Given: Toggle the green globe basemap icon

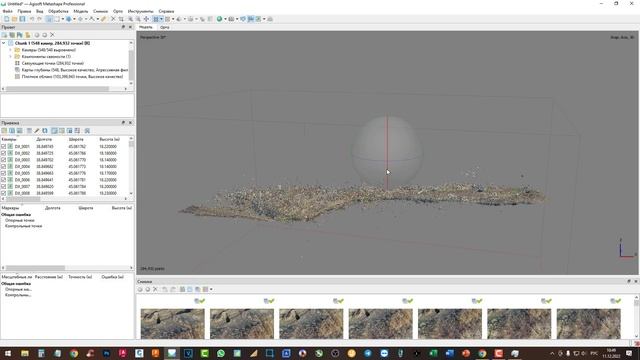Looking at the screenshot, I should click(220, 19).
